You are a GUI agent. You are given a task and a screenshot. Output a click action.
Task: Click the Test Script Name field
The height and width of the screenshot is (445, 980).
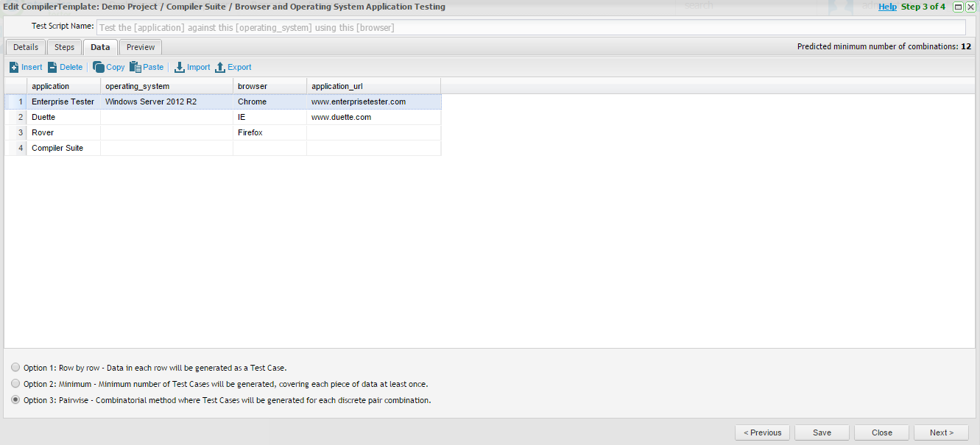(x=530, y=27)
